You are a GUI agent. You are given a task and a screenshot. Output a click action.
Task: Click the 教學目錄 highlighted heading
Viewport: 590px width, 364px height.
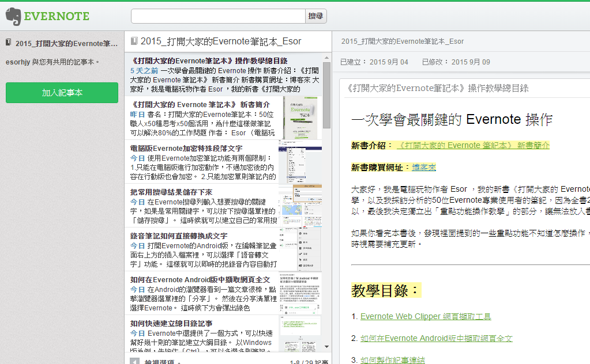[386, 290]
